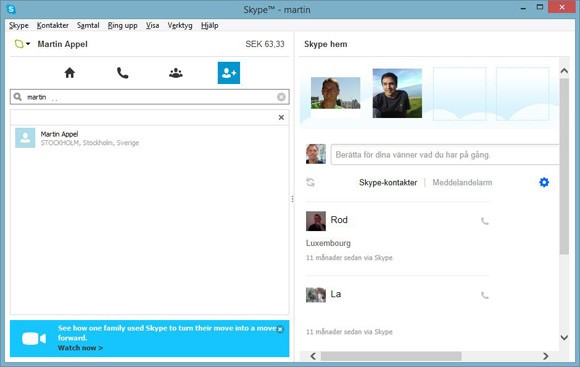Call Rod using the phone icon

[485, 221]
